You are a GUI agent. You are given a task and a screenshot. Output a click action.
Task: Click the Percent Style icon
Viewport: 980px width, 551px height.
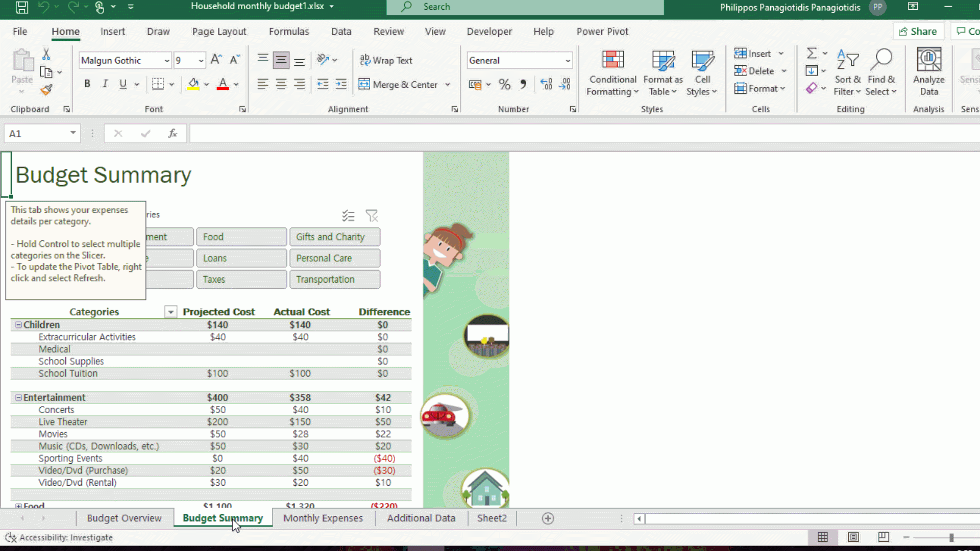point(504,85)
